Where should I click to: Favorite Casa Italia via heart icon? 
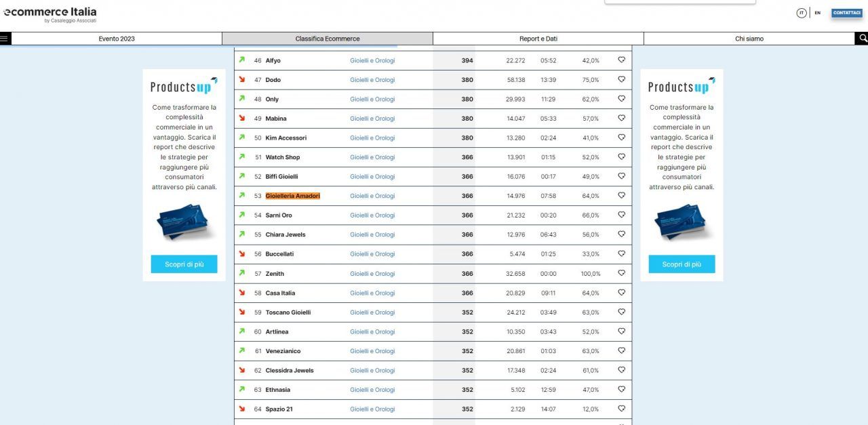(621, 293)
